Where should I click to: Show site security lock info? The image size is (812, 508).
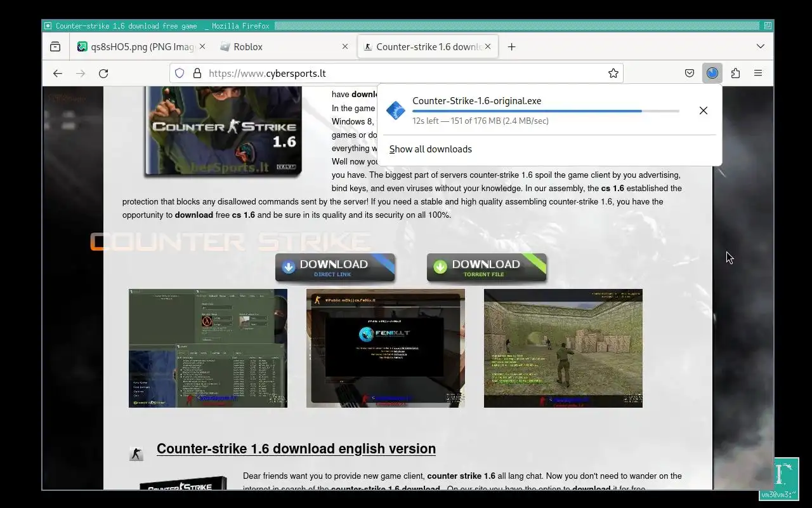(197, 73)
